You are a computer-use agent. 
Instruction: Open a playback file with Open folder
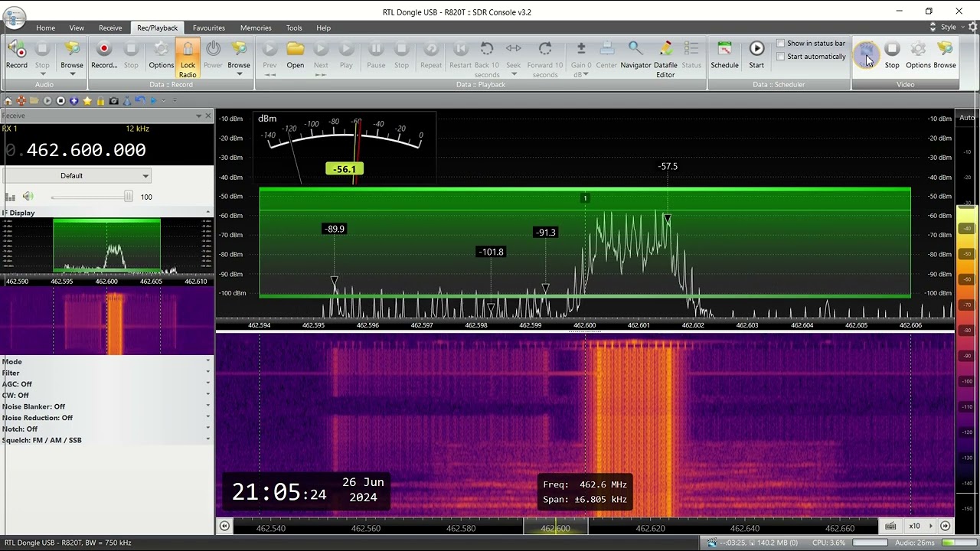tap(296, 54)
